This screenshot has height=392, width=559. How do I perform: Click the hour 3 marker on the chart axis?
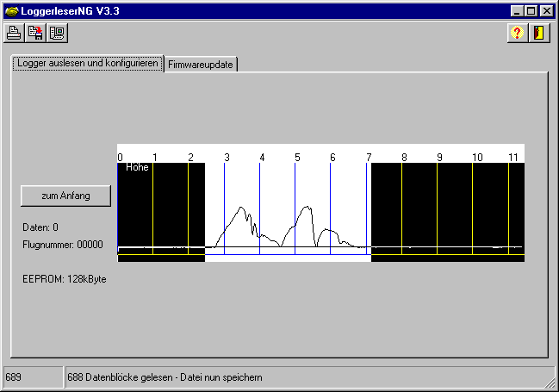coord(227,158)
